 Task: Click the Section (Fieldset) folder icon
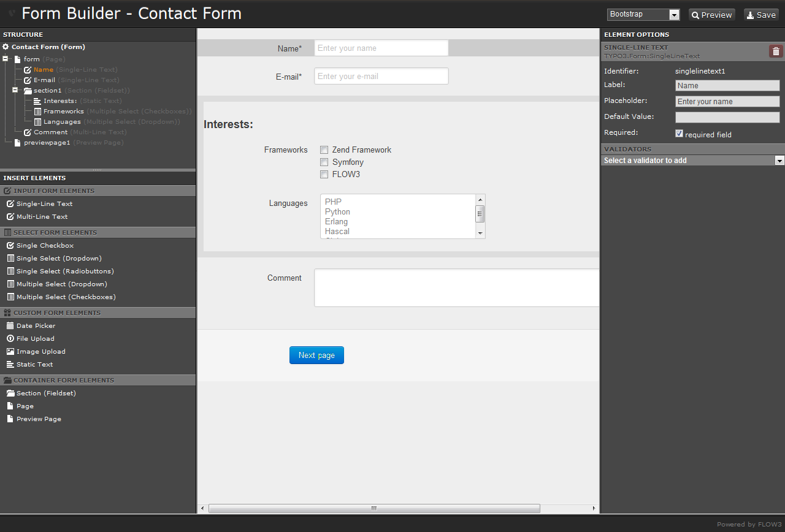tap(10, 393)
